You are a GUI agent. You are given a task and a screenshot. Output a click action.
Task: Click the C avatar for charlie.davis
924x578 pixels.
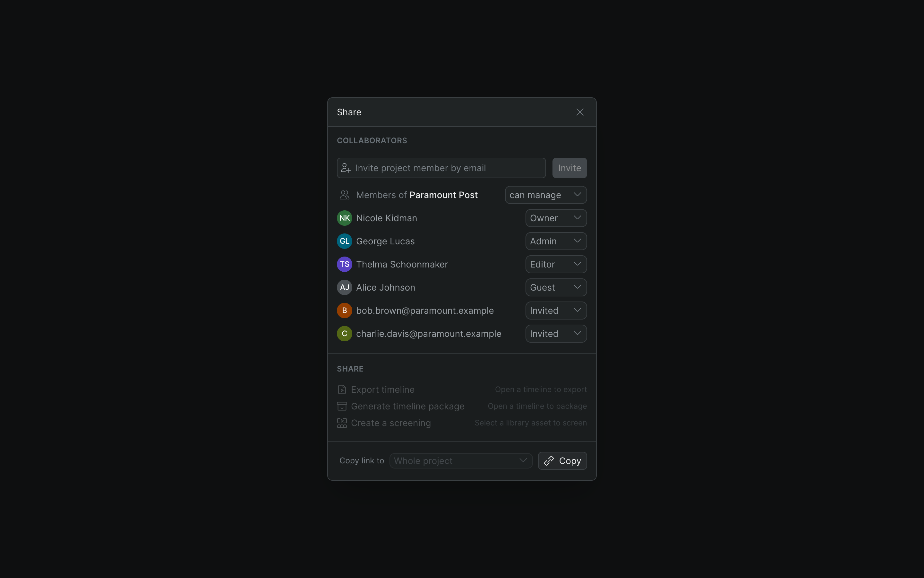344,334
